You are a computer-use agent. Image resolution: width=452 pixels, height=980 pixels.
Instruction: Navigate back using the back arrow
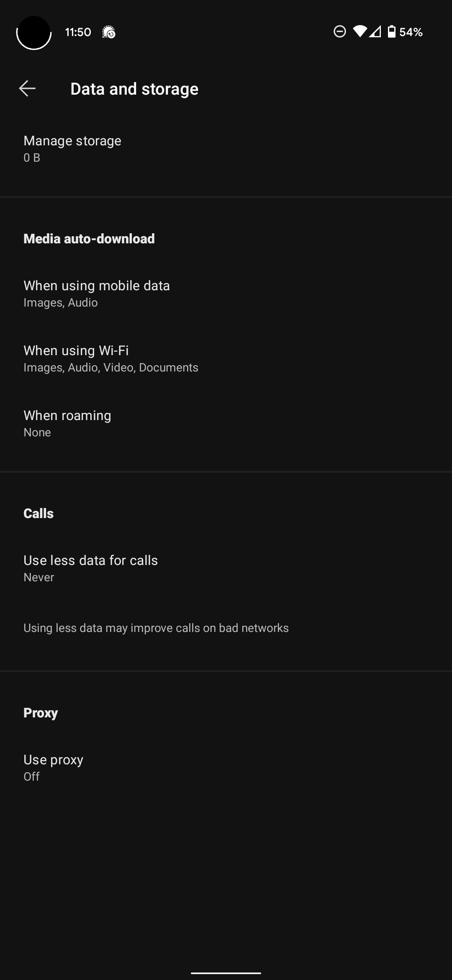point(27,88)
